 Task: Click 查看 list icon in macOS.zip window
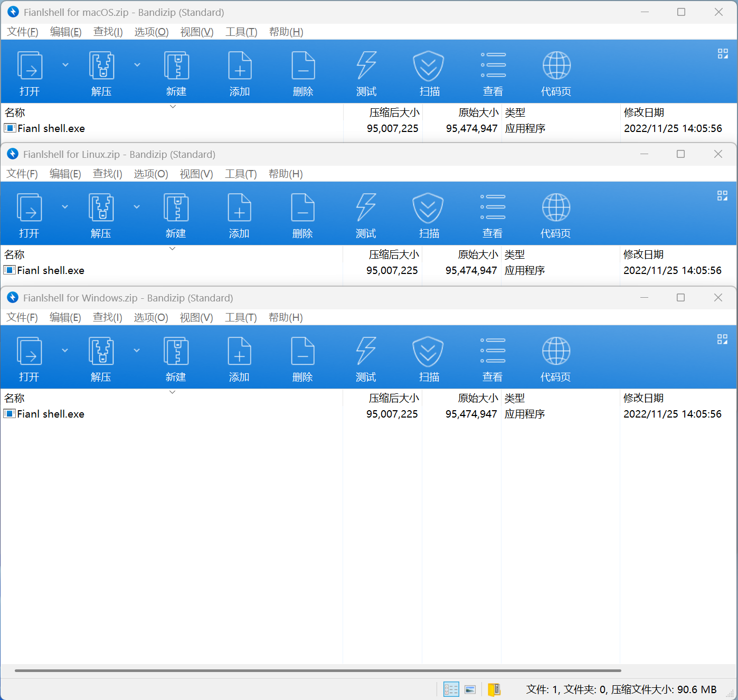[x=493, y=66]
